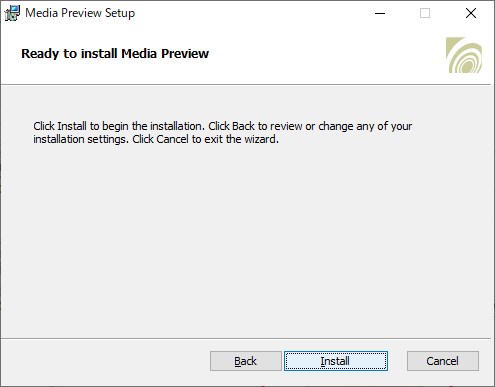495x387 pixels.
Task: Click the "Media Preview Setup" title text
Action: coord(80,13)
